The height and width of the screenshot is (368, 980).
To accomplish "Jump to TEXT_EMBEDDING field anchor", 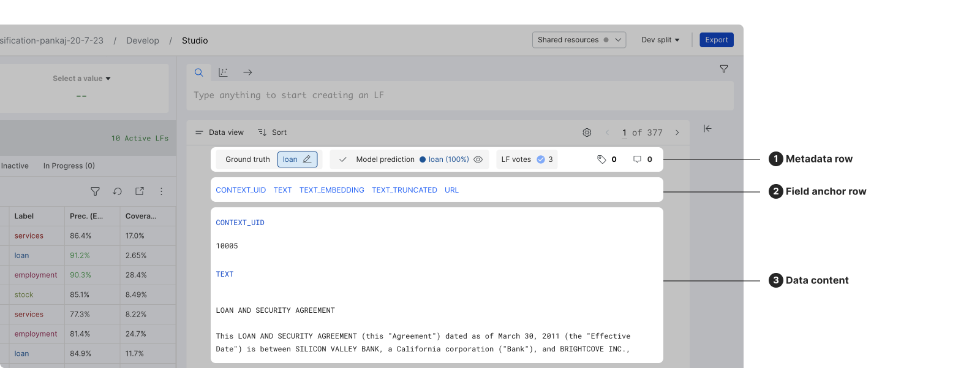I will (x=332, y=190).
